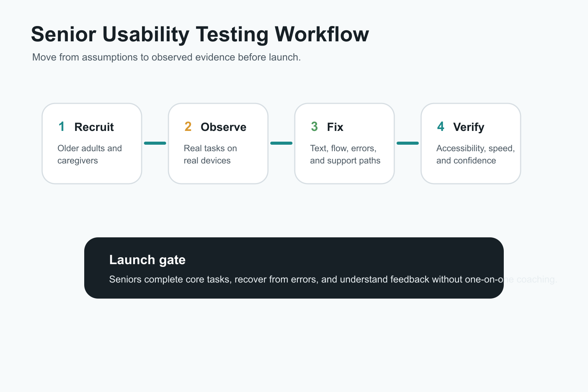Viewport: 588px width, 392px height.
Task: Select the Recruit step heading
Action: coord(94,127)
